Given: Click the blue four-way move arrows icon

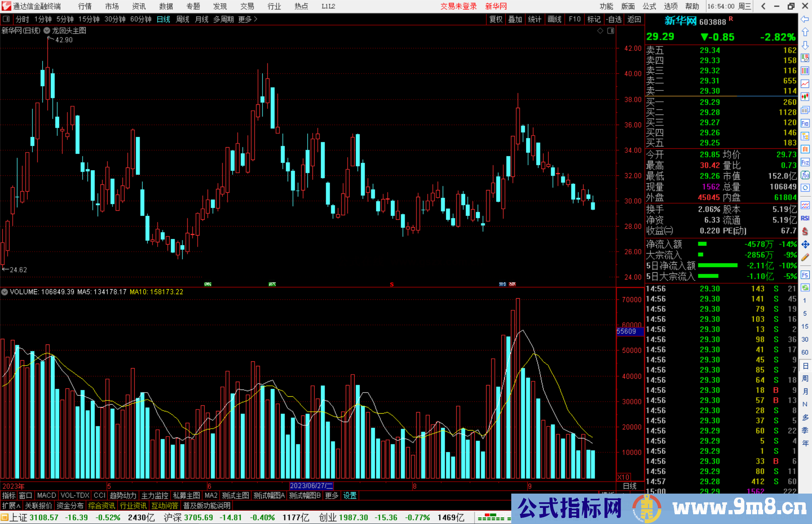Looking at the screenshot, I should tap(805, 245).
